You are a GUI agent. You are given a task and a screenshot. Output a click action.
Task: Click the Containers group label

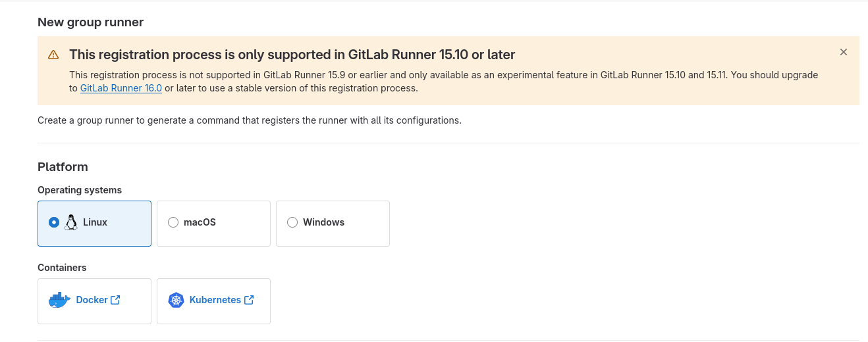point(62,268)
